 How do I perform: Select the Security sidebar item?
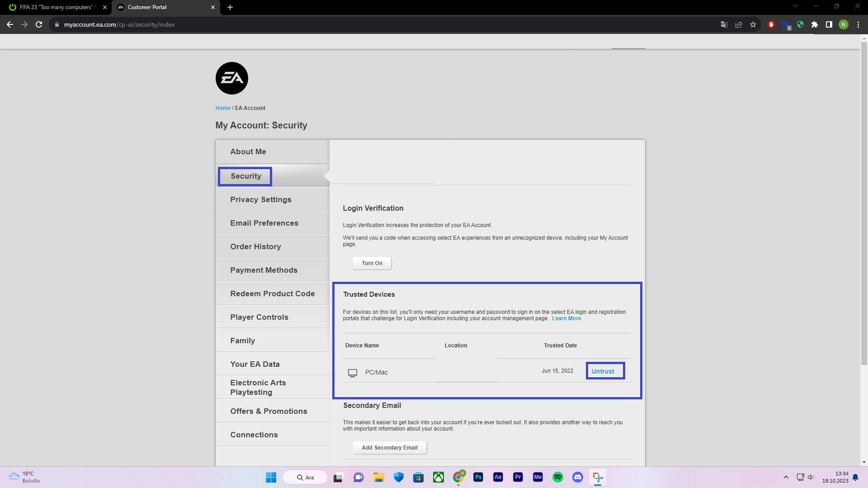tap(273, 176)
